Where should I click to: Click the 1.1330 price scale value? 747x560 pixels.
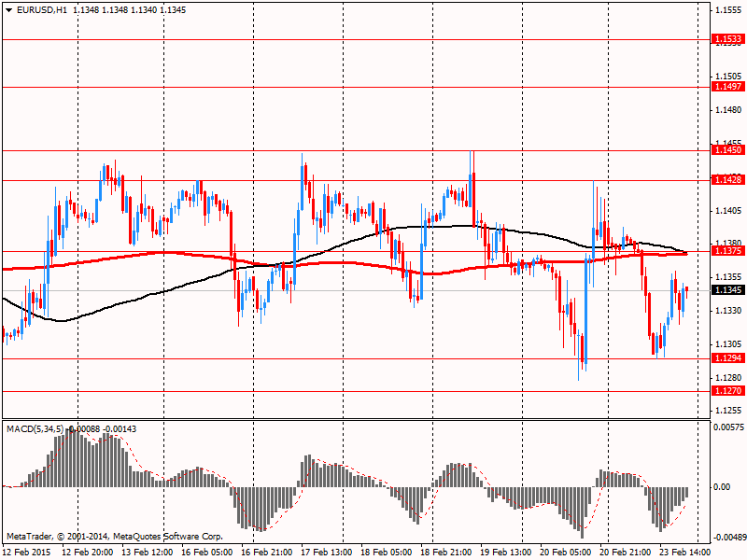pyautogui.click(x=728, y=311)
